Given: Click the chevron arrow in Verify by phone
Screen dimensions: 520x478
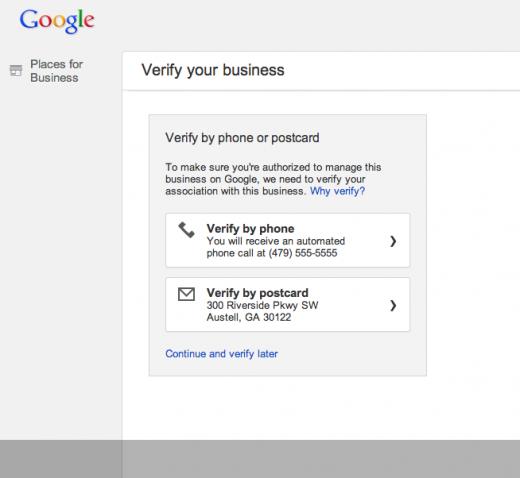Looking at the screenshot, I should (393, 241).
